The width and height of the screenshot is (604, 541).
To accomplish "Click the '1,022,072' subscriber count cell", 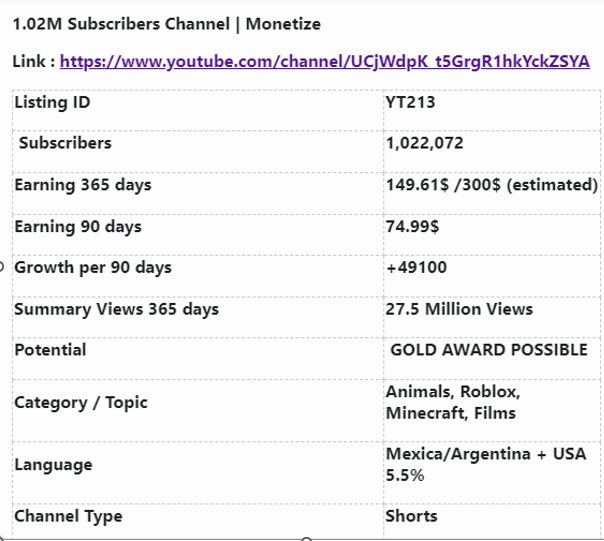I will click(425, 143).
